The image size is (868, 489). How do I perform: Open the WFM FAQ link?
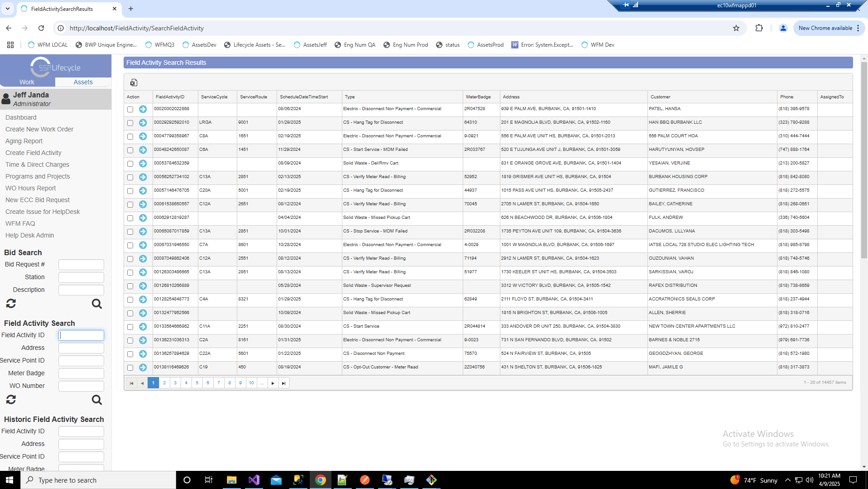click(20, 223)
